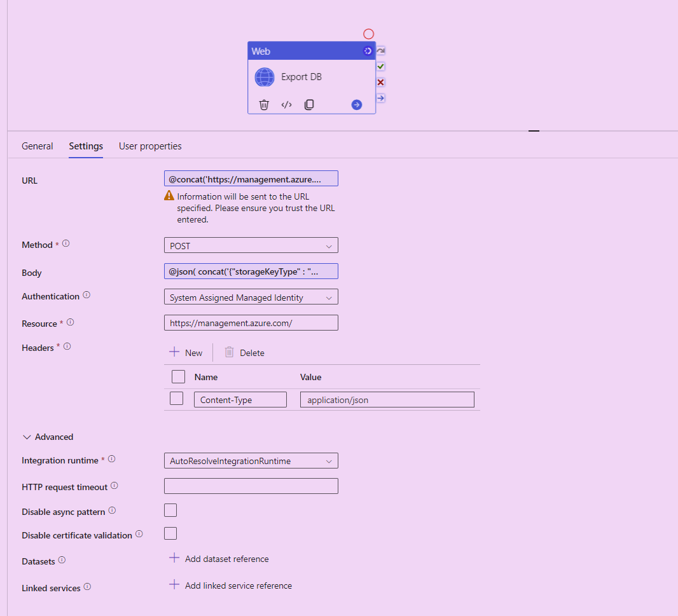Click the blue add-activity arrow on Export DB
The height and width of the screenshot is (616, 678).
[356, 104]
